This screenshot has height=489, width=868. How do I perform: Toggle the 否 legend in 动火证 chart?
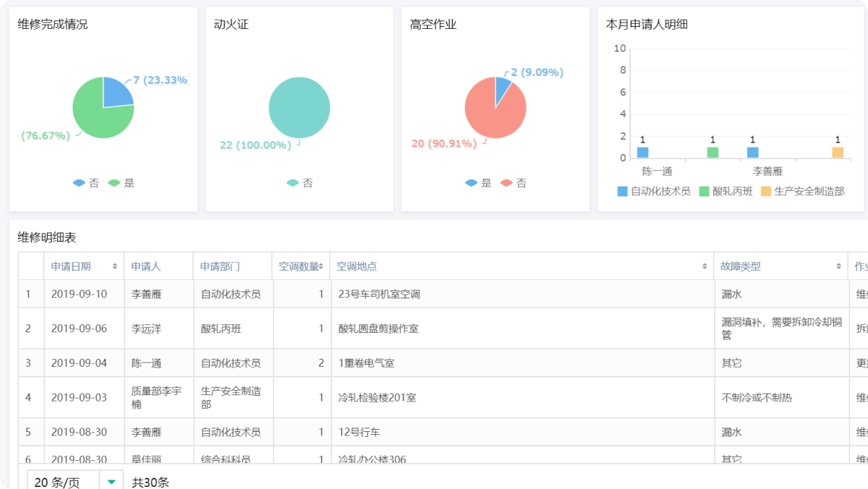(299, 183)
